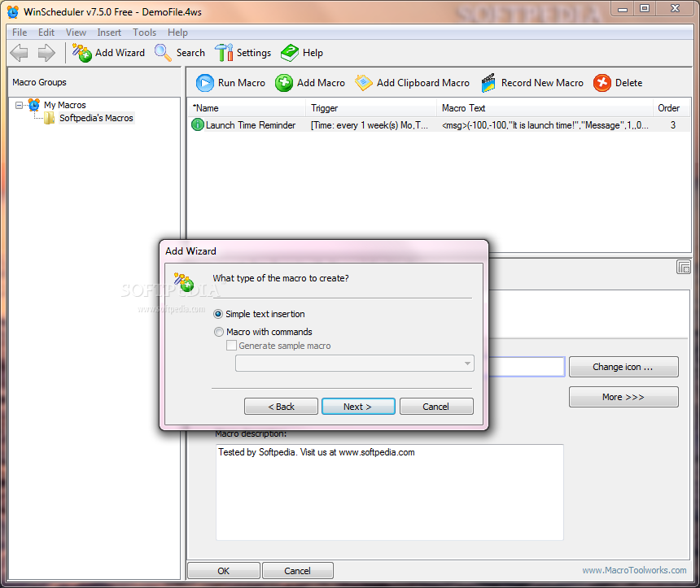The image size is (700, 588).
Task: Open the Edit menu
Action: (x=46, y=33)
